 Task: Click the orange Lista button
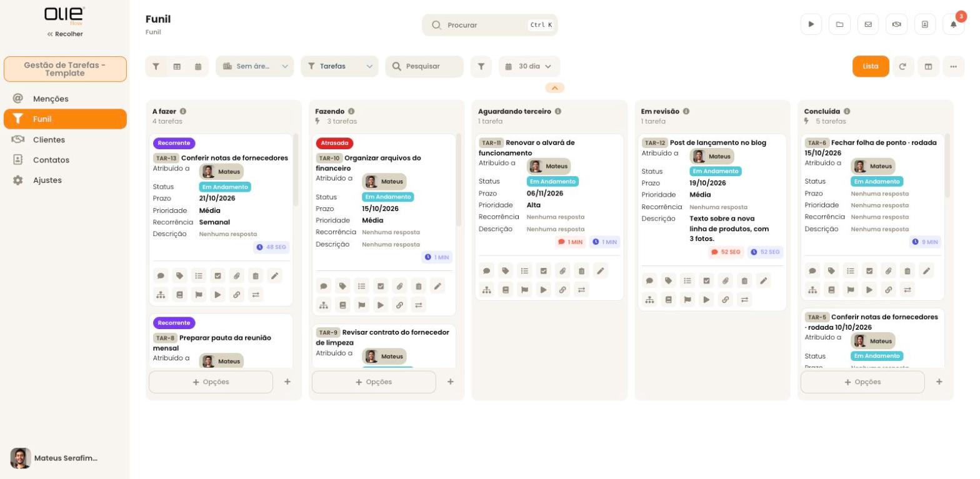tap(871, 66)
